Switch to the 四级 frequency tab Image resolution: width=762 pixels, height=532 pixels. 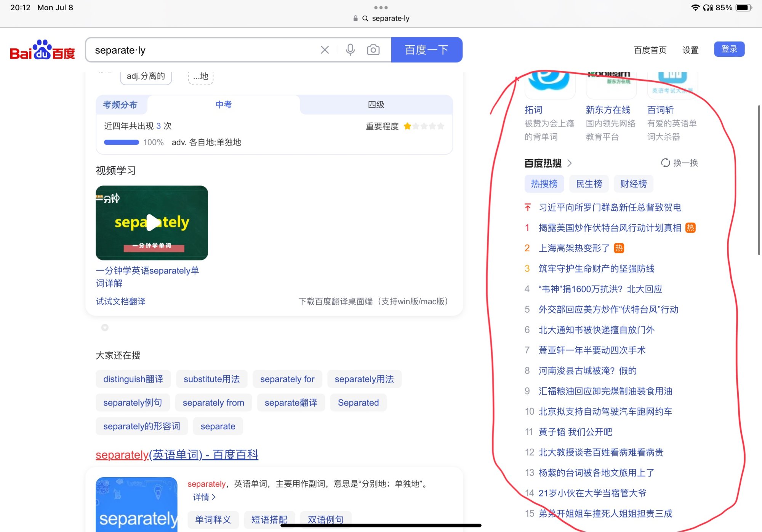coord(376,105)
